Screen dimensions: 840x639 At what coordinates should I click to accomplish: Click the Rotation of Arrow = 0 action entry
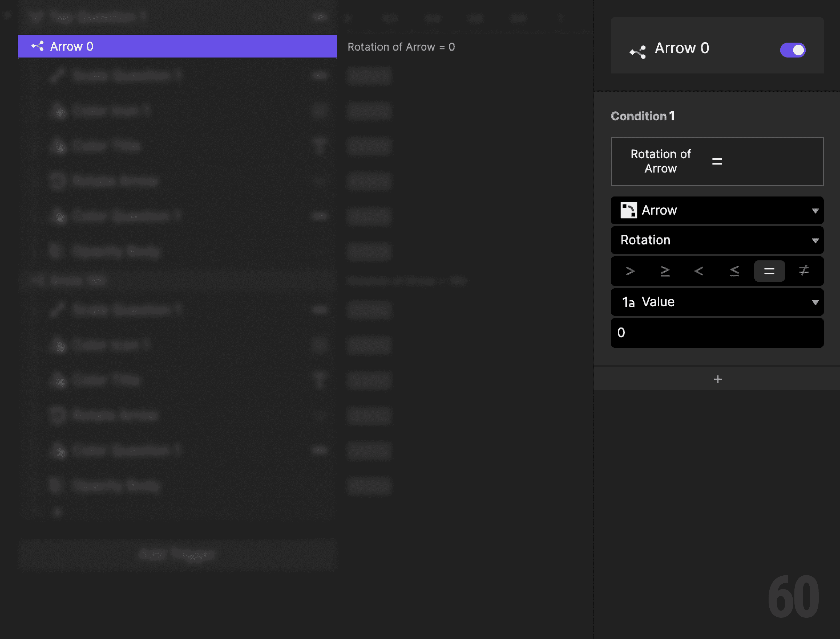pyautogui.click(x=401, y=46)
